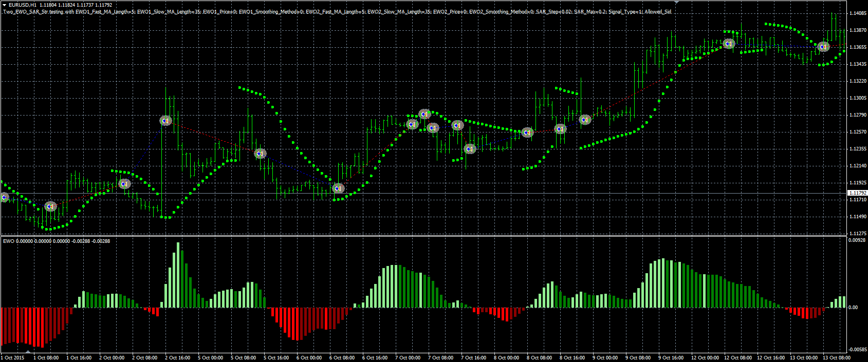Click the chart shift triangle on top border
Image resolution: width=868 pixels, height=362 pixels.
(x=676, y=3)
